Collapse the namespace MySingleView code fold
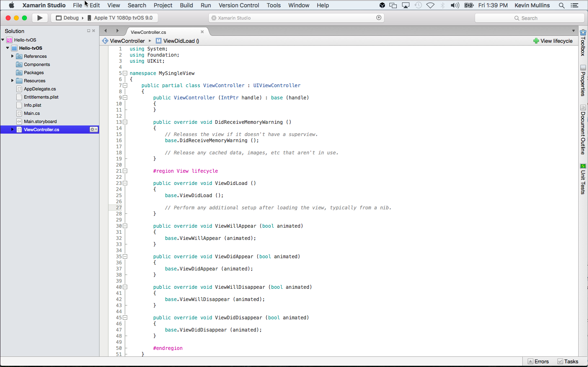588x367 pixels. [125, 73]
